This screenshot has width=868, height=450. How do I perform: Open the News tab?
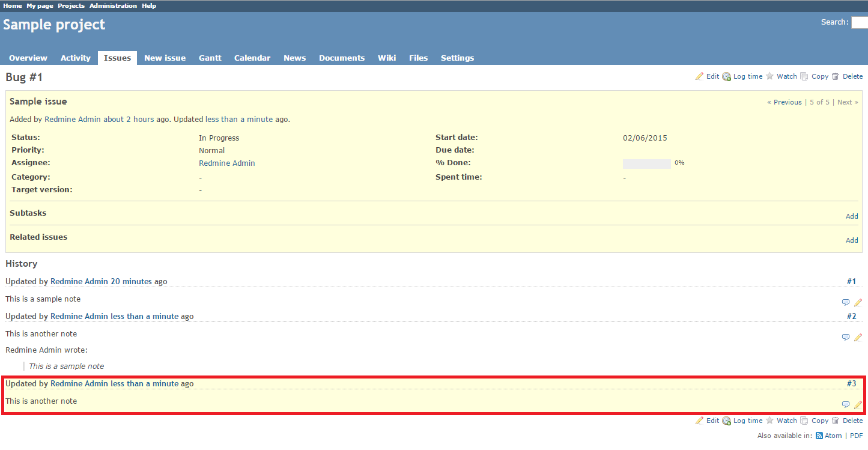pos(295,58)
